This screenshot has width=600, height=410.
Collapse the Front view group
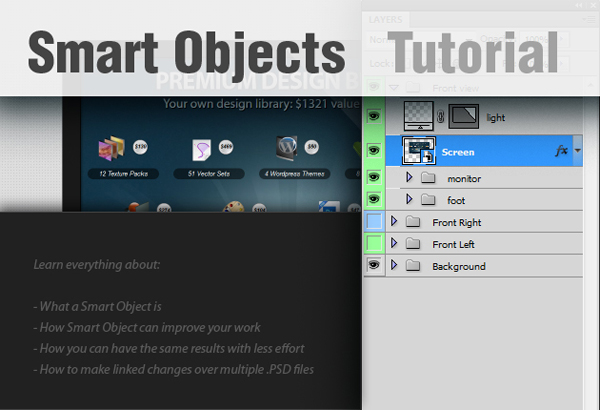tap(394, 88)
